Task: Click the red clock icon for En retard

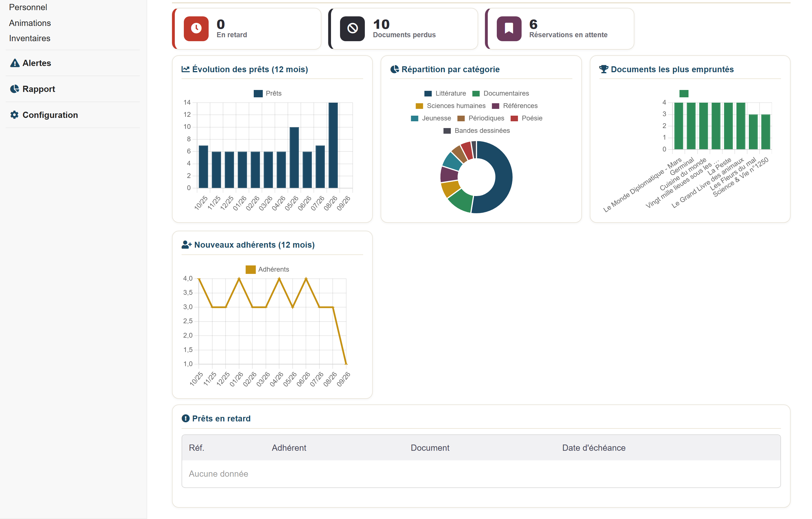Action: pyautogui.click(x=196, y=29)
